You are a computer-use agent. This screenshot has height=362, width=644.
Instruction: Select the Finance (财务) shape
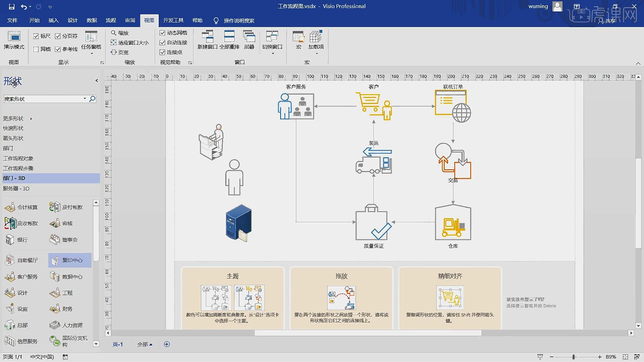(61, 309)
